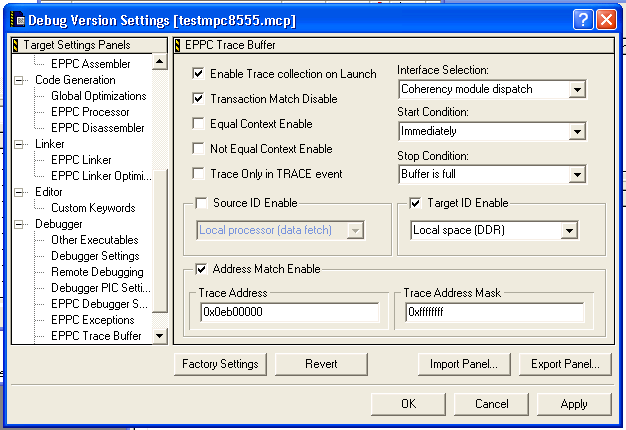Click the Trace Address input field

point(290,312)
